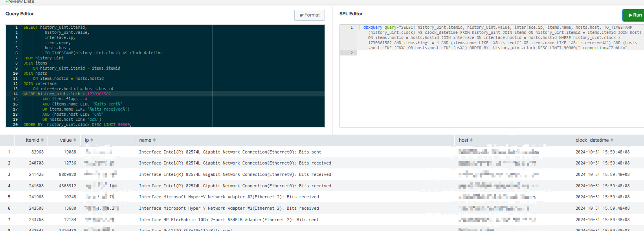Click the FROM history_uint line in query

pyautogui.click(x=43, y=58)
